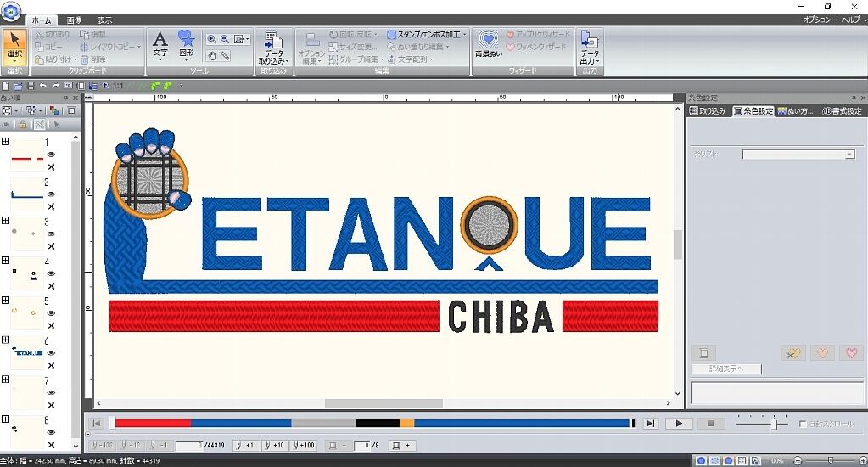Toggle visibility of stitch layer 3
Viewport: 868px width, 467px height.
click(51, 234)
